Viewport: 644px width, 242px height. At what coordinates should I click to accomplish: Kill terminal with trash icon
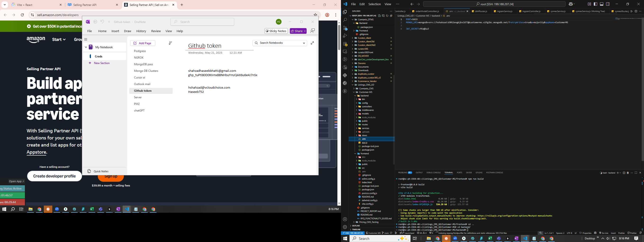628,173
